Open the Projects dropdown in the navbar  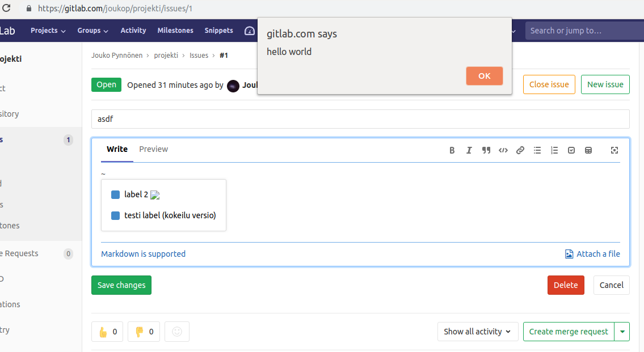tap(48, 31)
